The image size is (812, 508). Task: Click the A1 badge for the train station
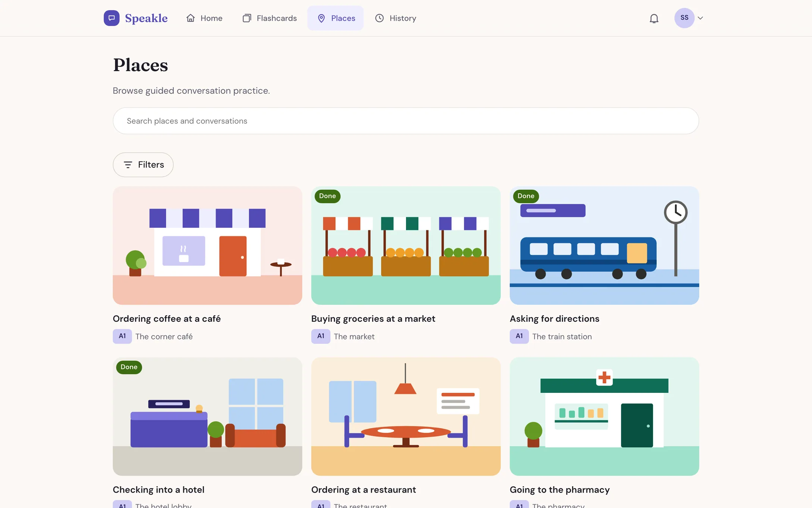coord(519,336)
